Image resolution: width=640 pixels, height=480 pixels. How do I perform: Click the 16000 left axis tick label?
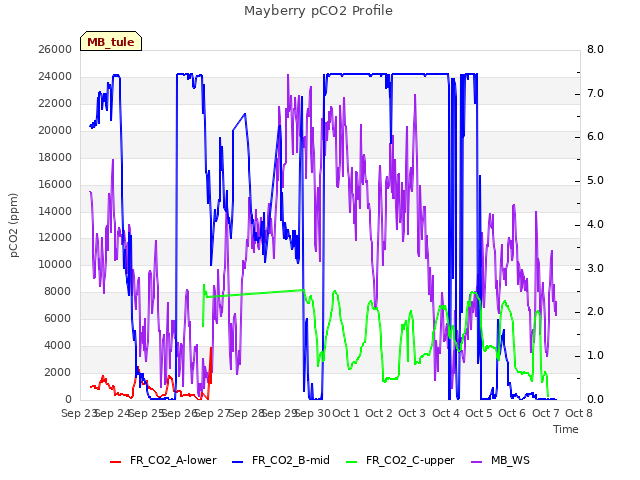pyautogui.click(x=55, y=184)
